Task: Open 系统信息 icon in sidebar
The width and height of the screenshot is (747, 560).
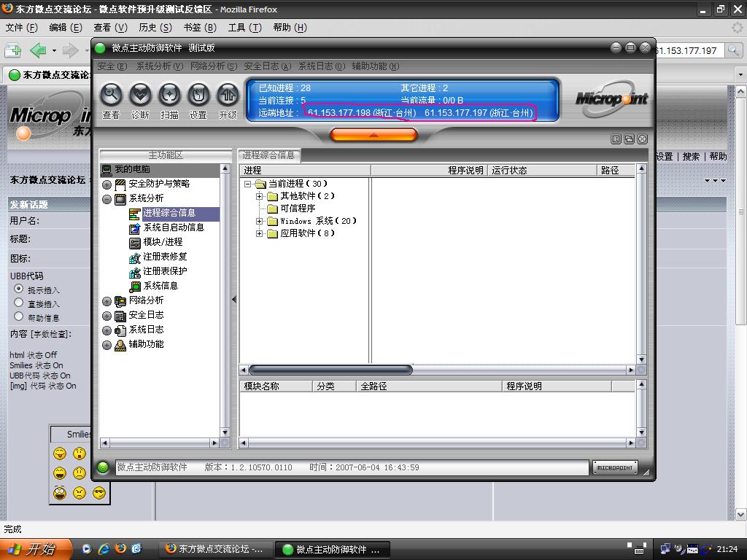Action: (x=135, y=286)
